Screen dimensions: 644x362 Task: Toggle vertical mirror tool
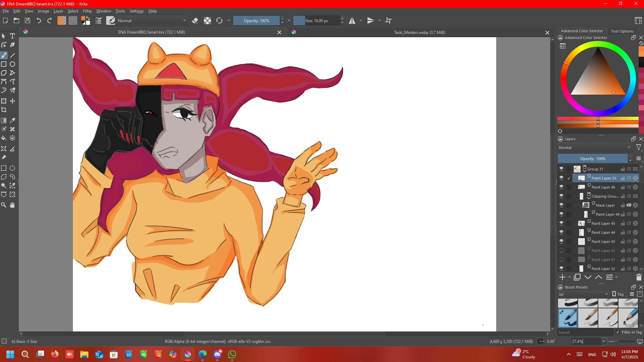coord(371,20)
